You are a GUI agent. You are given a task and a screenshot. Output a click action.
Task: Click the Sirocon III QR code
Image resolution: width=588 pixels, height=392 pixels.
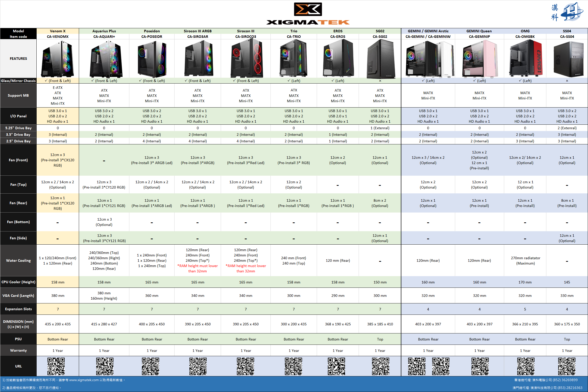(245, 366)
